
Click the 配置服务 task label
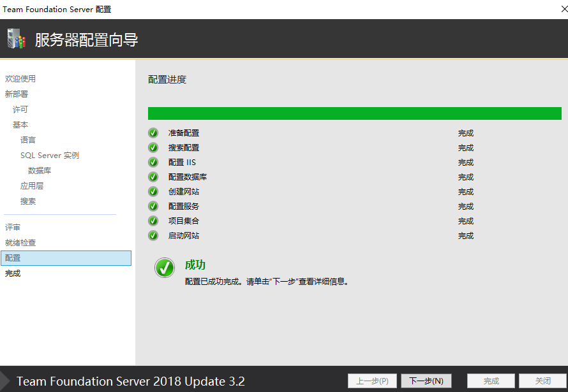(x=184, y=206)
